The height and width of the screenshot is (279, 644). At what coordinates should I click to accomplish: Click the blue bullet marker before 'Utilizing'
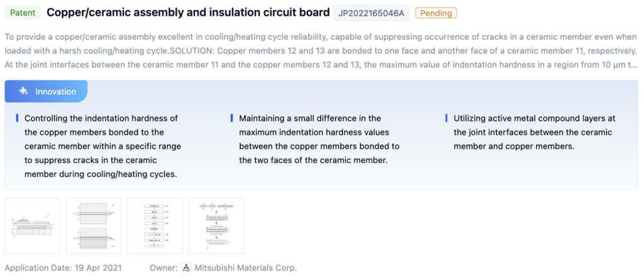coord(446,118)
